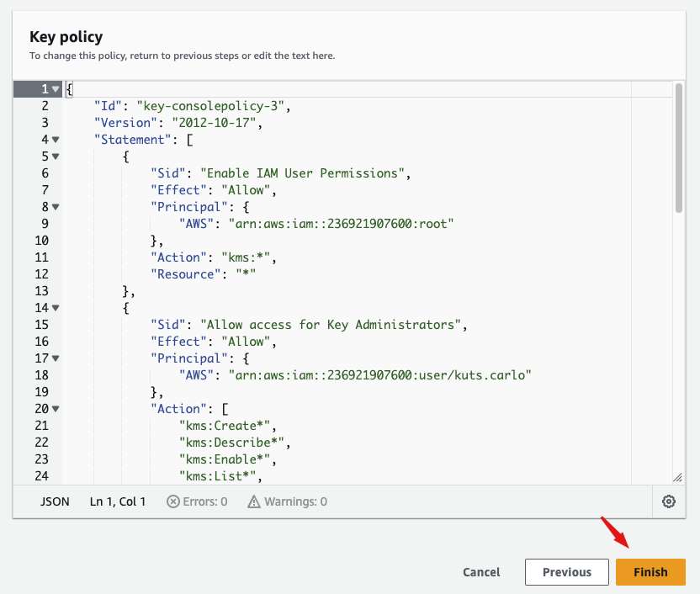Place cursor in the kuts.carlo user ARN
Image resolution: width=700 pixels, height=594 pixels.
(x=362, y=375)
